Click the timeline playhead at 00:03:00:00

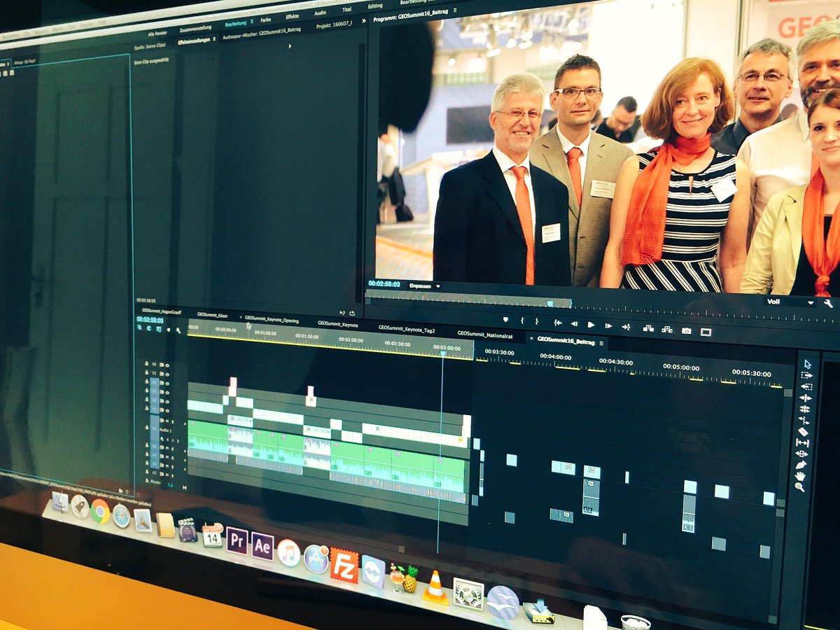(442, 353)
